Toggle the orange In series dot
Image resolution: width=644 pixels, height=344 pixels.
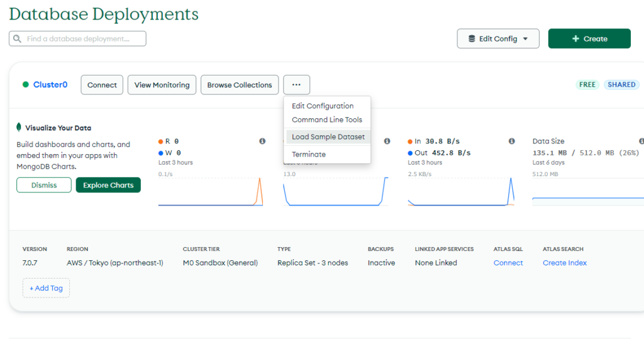coord(410,141)
